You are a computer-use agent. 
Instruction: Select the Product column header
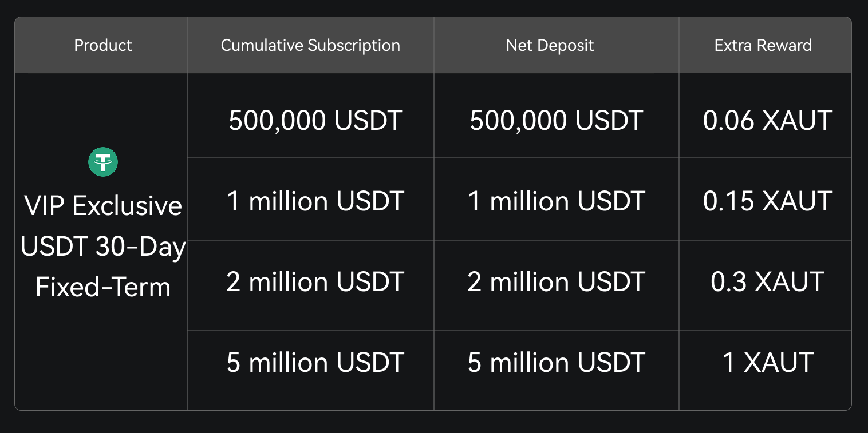tap(103, 45)
